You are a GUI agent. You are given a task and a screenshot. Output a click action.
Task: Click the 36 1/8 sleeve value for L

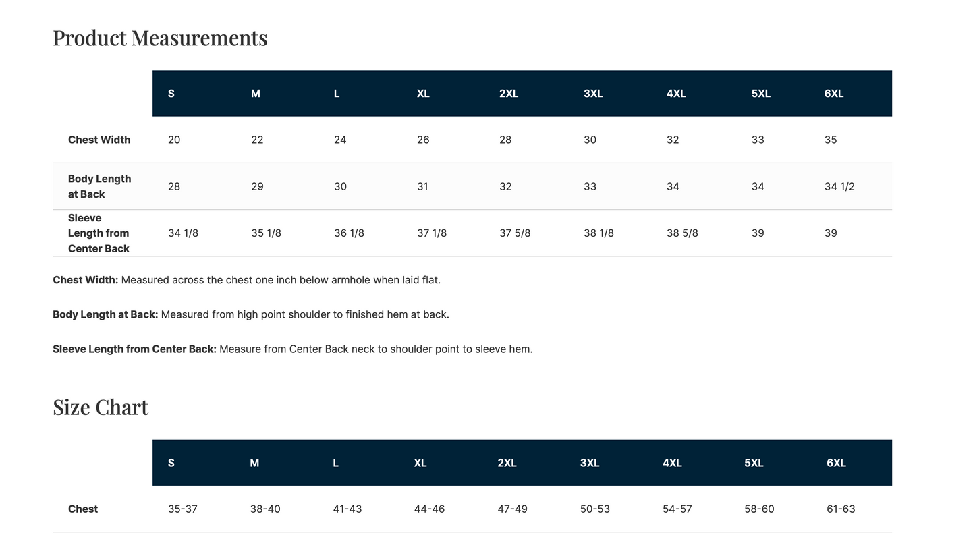click(349, 233)
